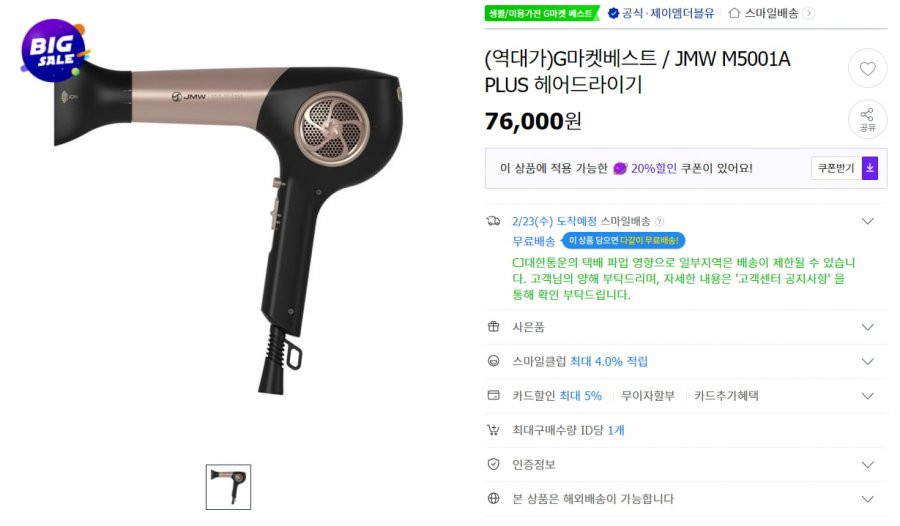Image resolution: width=900 pixels, height=526 pixels.
Task: Click the heart wishlist icon
Action: click(867, 68)
